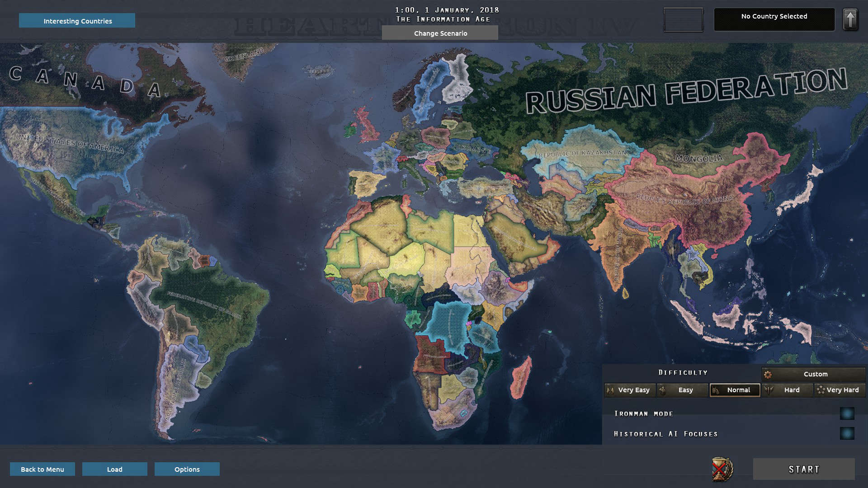Open the Options screen

[187, 469]
